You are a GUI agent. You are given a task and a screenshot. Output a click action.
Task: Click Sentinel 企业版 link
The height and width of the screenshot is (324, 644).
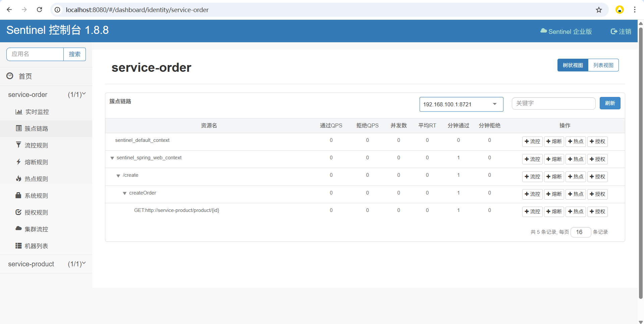pyautogui.click(x=566, y=31)
